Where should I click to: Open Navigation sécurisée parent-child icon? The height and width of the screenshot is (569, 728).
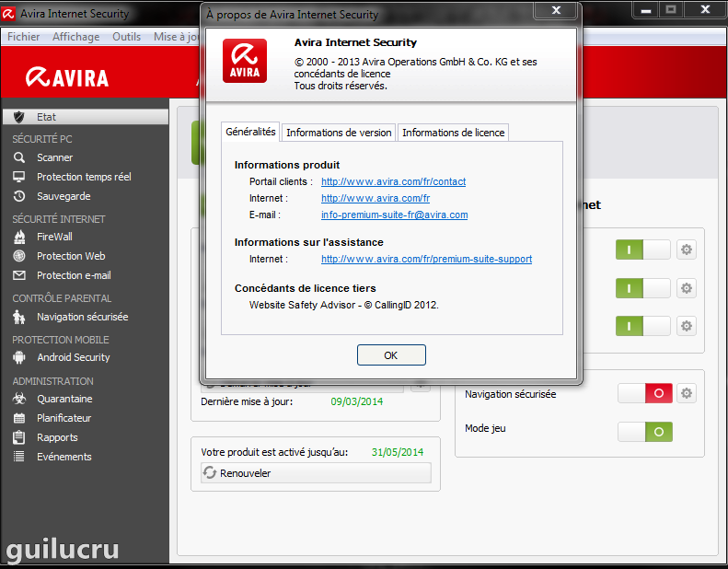(19, 318)
